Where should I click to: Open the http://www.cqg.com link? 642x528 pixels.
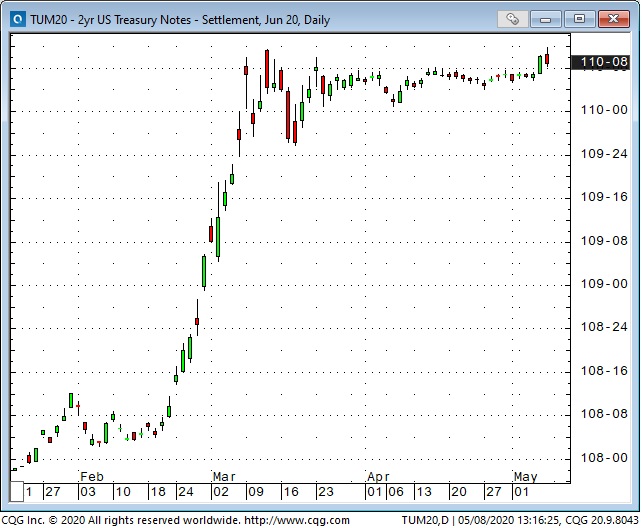tap(297, 520)
